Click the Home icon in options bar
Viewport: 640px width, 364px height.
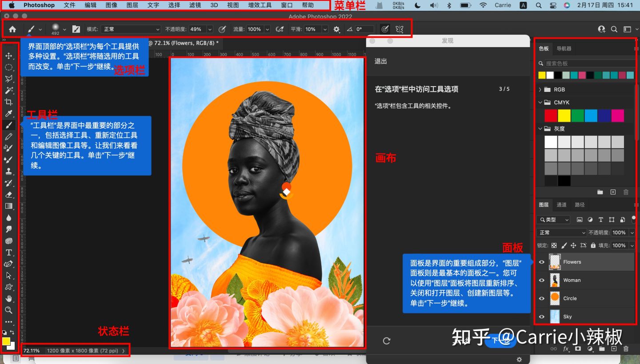pos(12,29)
